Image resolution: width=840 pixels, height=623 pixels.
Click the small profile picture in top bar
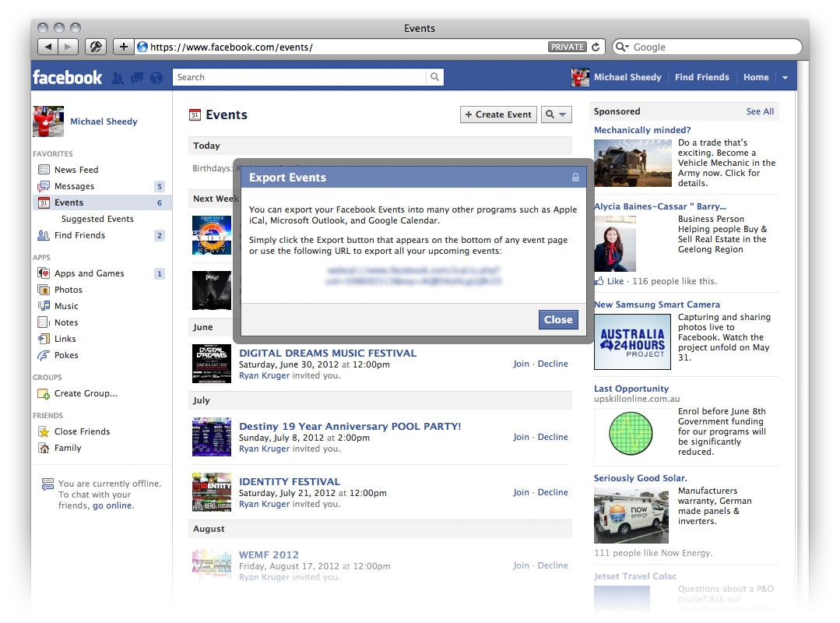tap(580, 77)
